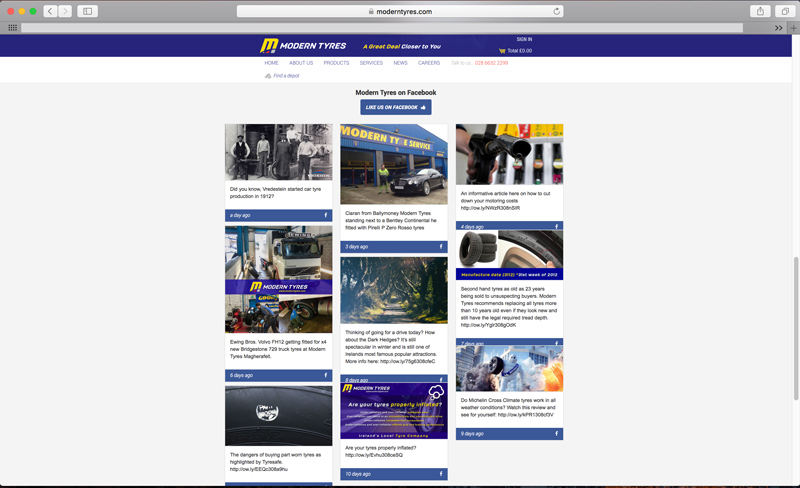The width and height of the screenshot is (800, 488).
Task: Add a new tab with plus button
Action: pyautogui.click(x=793, y=28)
